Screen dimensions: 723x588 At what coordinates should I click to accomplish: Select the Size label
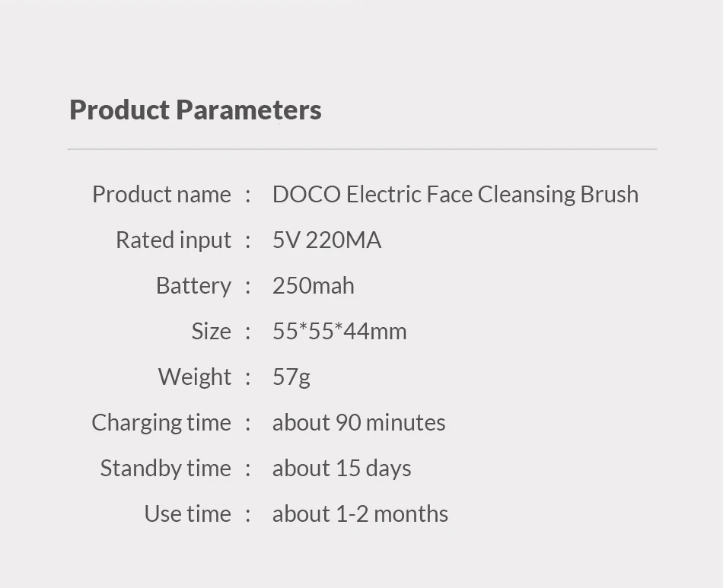pyautogui.click(x=211, y=331)
